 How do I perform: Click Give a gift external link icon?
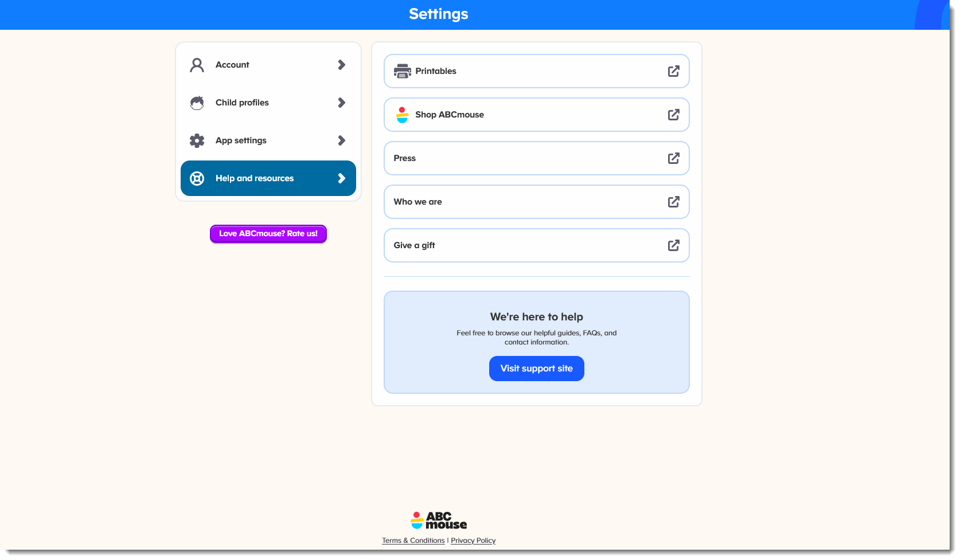[673, 245]
